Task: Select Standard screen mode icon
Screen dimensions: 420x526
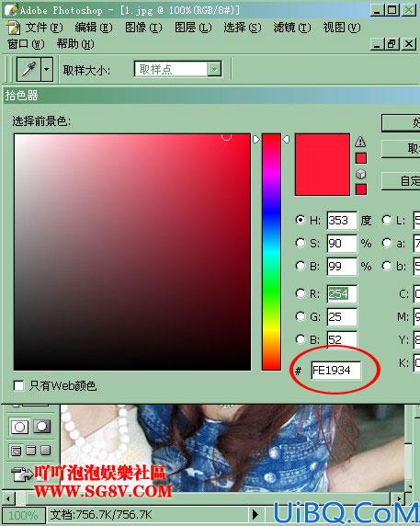Action: click(x=16, y=451)
